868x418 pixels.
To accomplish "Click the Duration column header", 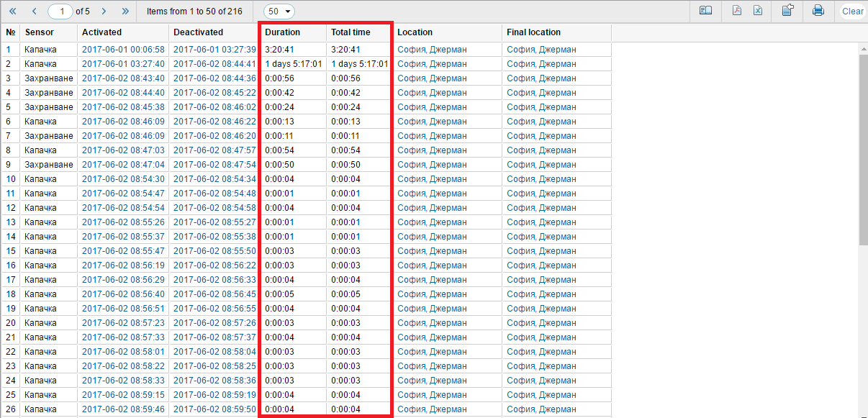I will 282,32.
